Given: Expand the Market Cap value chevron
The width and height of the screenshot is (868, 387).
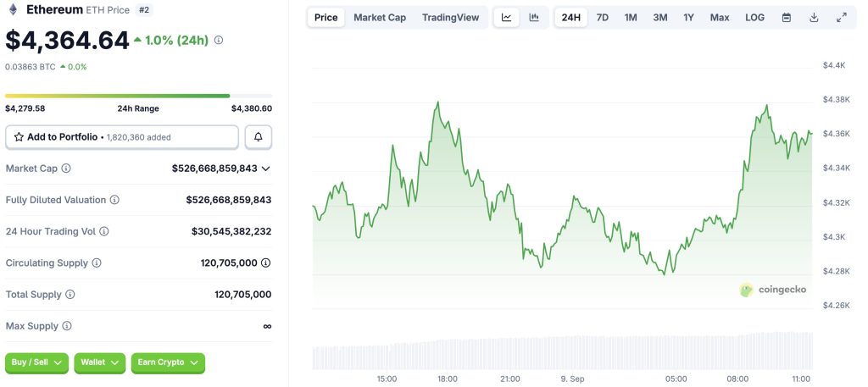Looking at the screenshot, I should tap(266, 169).
